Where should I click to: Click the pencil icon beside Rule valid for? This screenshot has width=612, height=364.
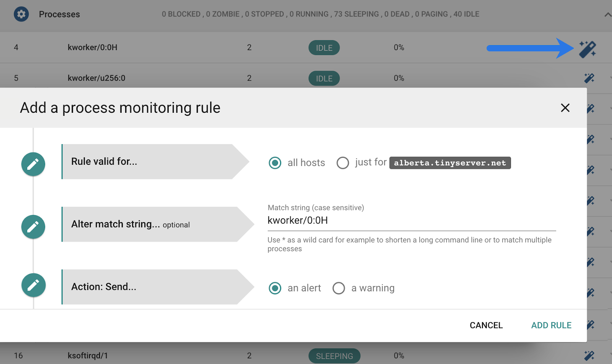pyautogui.click(x=33, y=164)
